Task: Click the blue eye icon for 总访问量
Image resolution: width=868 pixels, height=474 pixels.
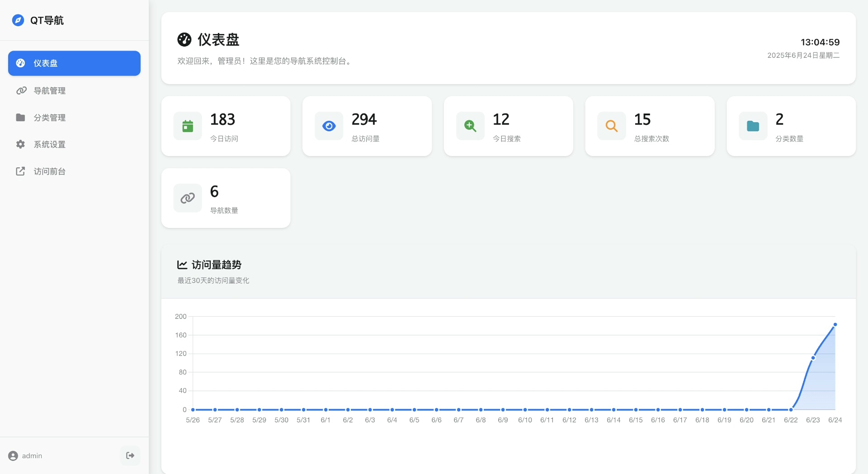Action: point(329,126)
